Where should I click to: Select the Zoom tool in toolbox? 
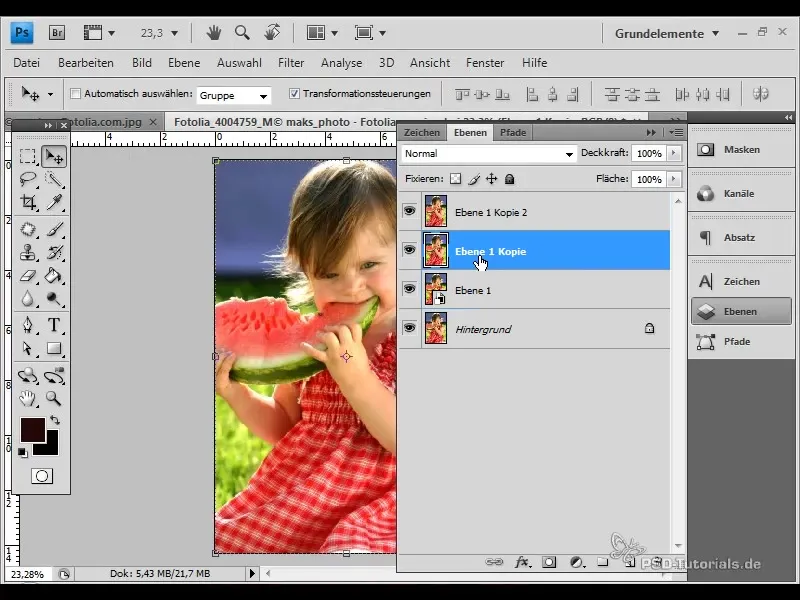[x=54, y=398]
